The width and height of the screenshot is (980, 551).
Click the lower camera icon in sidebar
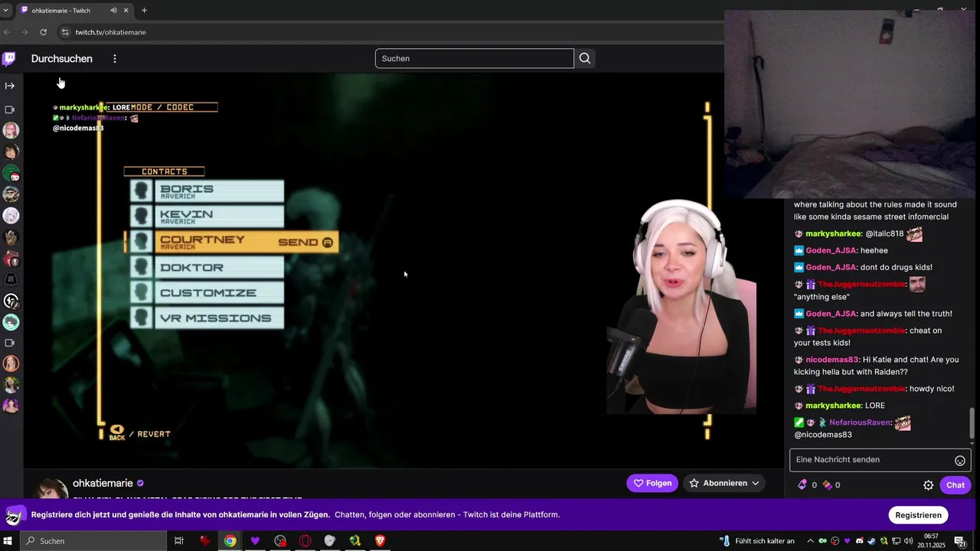tap(10, 343)
